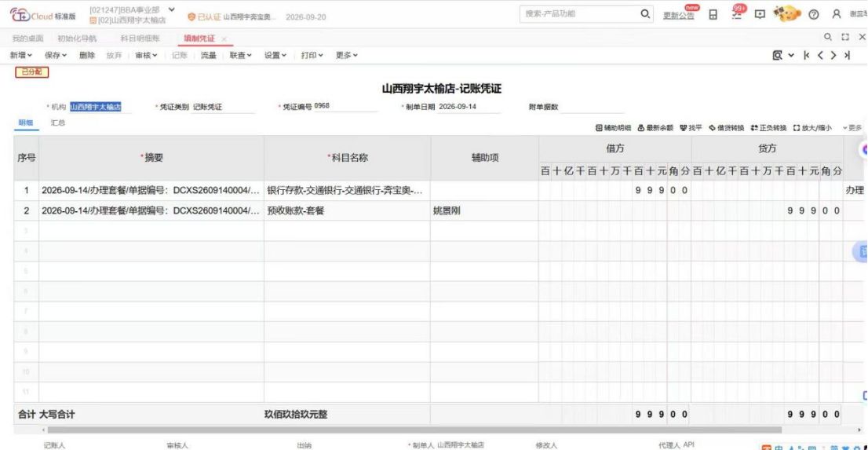Open the calculator icon in the header

713,15
